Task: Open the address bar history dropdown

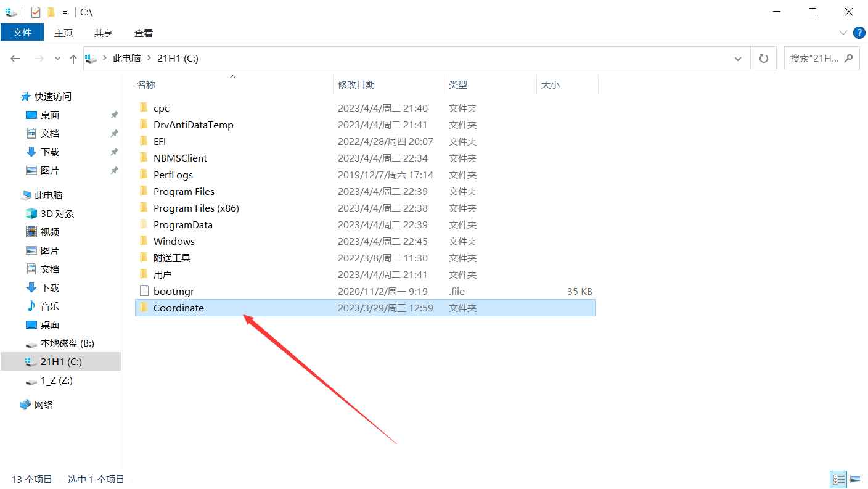Action: (738, 59)
